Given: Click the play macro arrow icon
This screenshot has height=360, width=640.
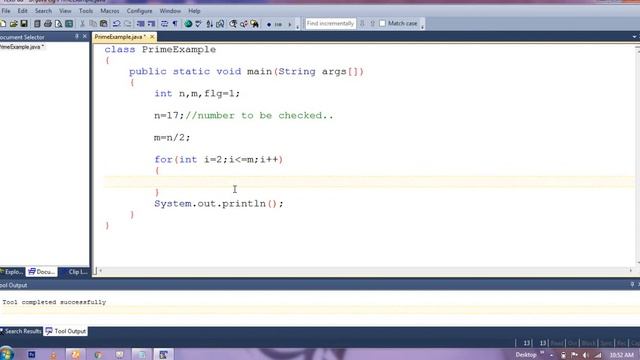Looking at the screenshot, I should 290,24.
